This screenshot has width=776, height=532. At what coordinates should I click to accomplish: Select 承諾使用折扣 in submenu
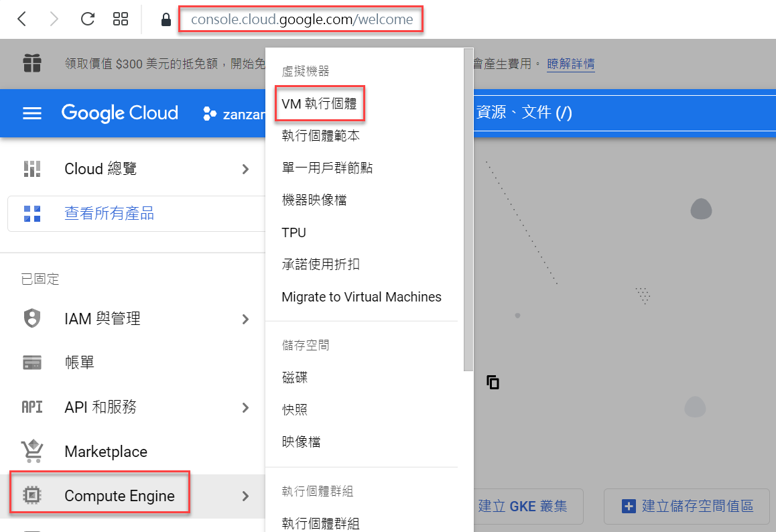point(321,264)
